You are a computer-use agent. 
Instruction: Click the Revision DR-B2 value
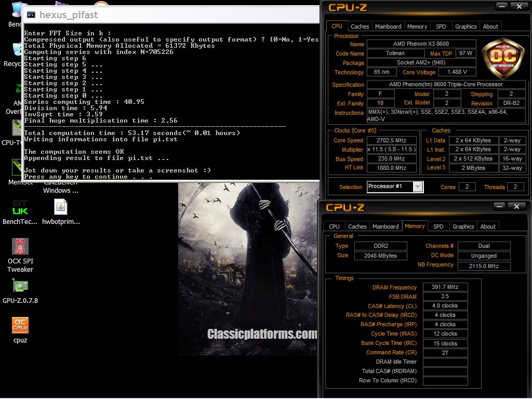click(511, 103)
